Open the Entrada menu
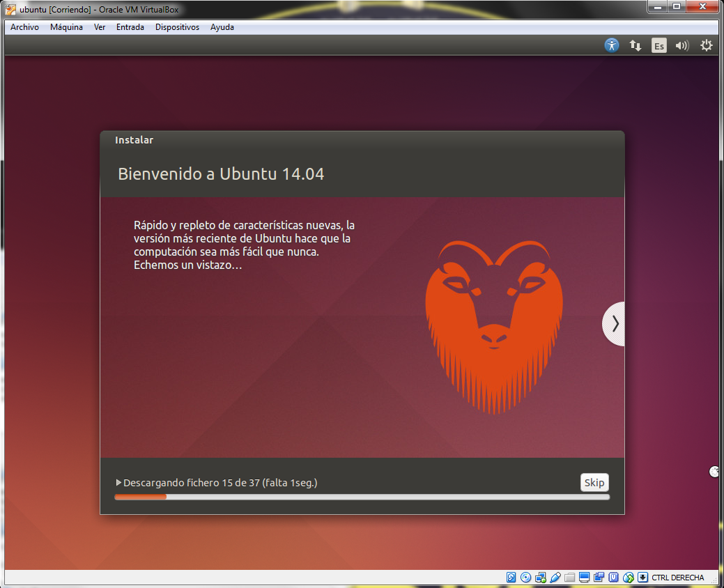The image size is (724, 588). pos(130,27)
